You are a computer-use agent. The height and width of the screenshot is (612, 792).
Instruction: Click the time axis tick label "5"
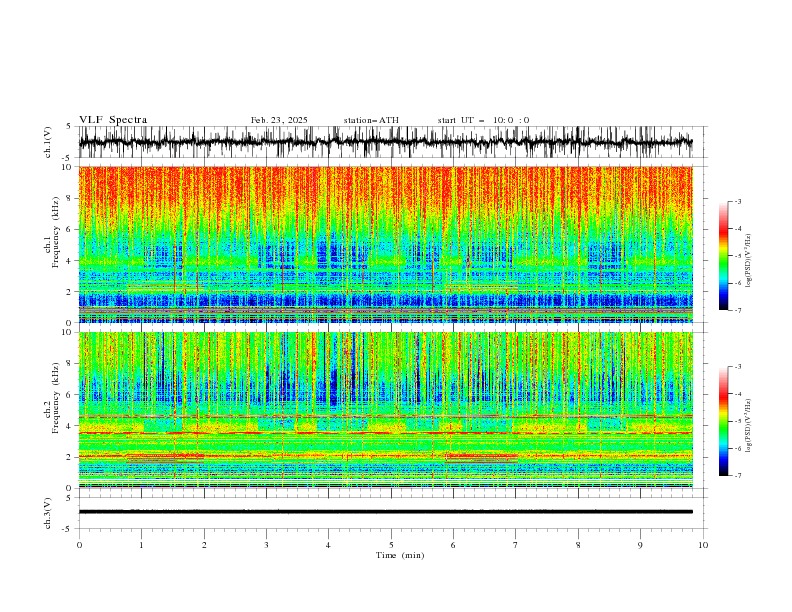(391, 545)
